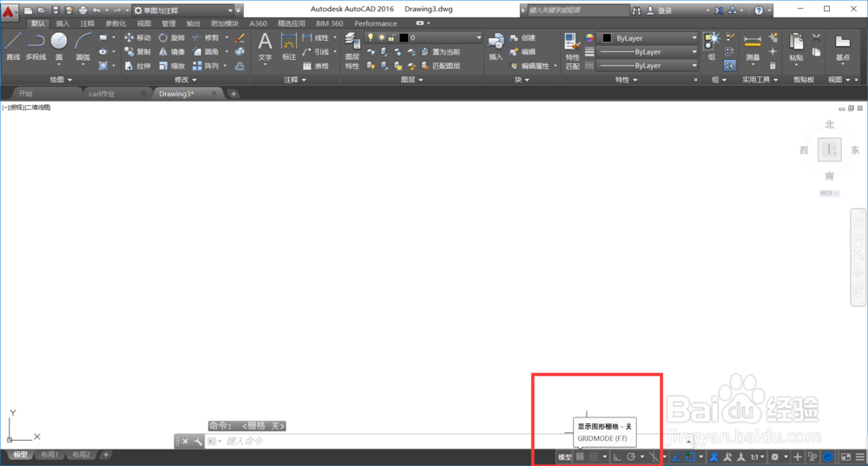
Task: Toggle snap mode in status bar
Action: coord(594,456)
